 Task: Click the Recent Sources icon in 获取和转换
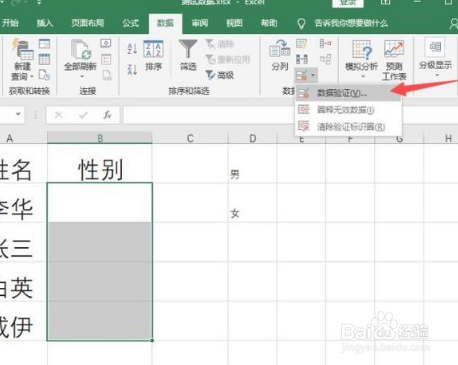(x=44, y=75)
